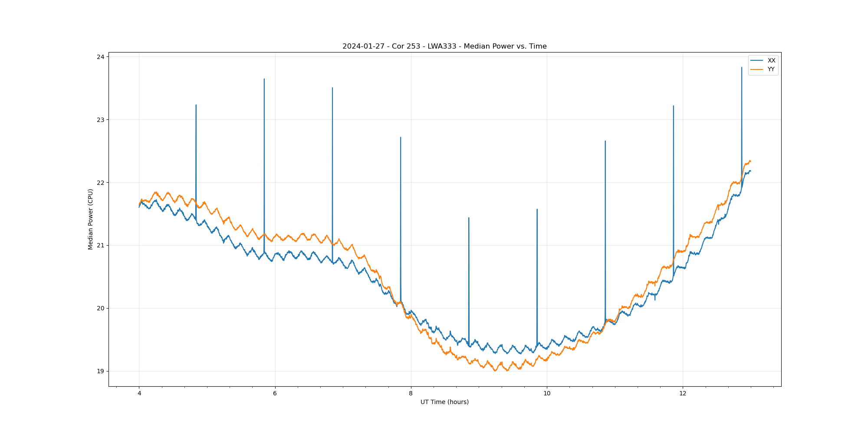868x434 pixels.
Task: Click y-axis tick label 19
Action: click(100, 371)
